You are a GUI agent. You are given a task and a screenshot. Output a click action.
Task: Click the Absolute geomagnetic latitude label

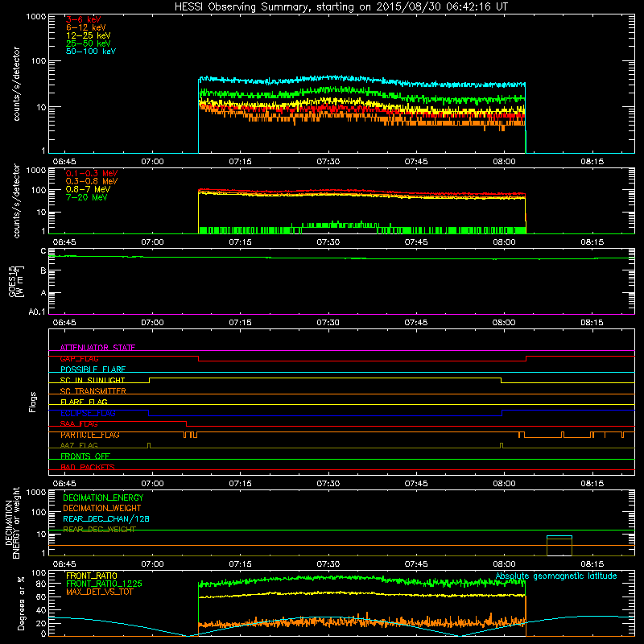tap(556, 576)
